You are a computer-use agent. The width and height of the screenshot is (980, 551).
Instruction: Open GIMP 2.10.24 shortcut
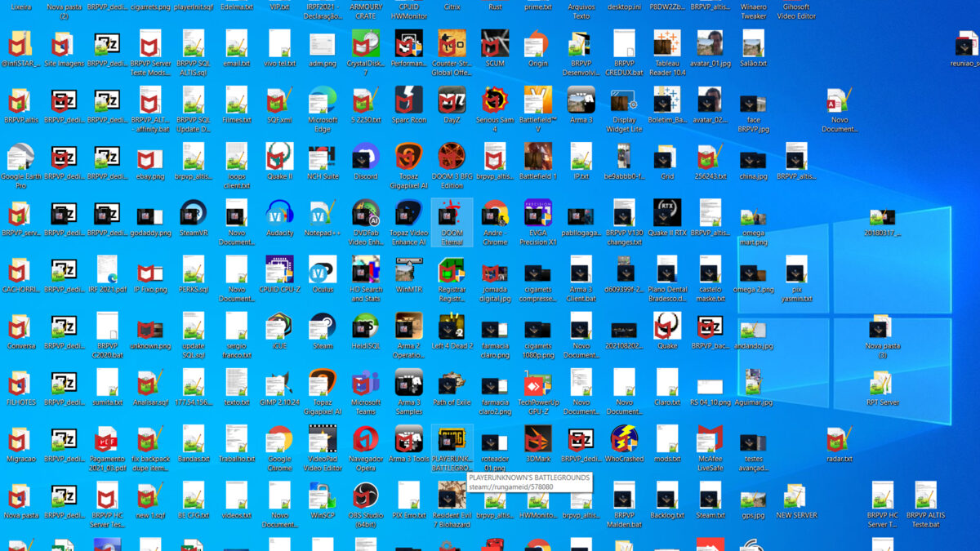pyautogui.click(x=279, y=382)
